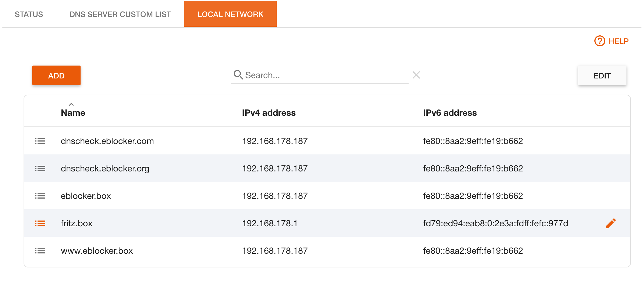Click list icon beside dnscheck.eblocker.com

pyautogui.click(x=40, y=141)
